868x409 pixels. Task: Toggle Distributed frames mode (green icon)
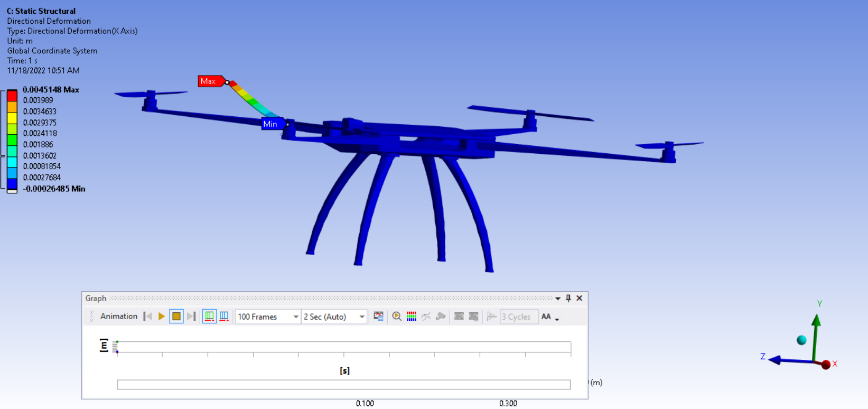(x=209, y=317)
